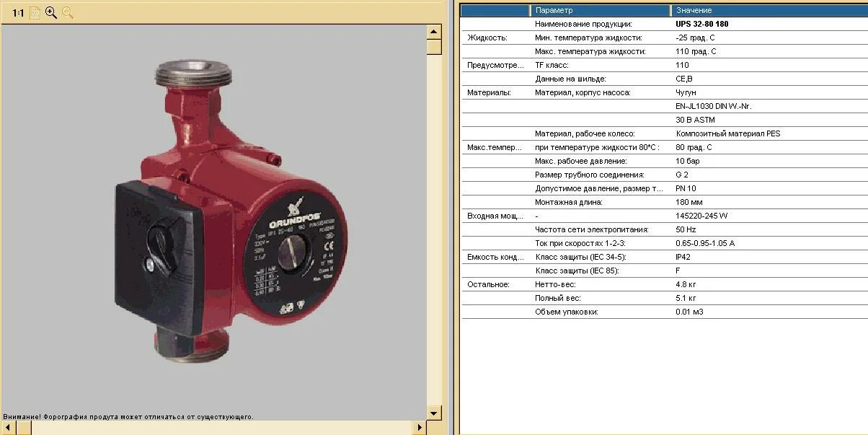
Task: Select the 10 бар pressure value
Action: click(688, 161)
